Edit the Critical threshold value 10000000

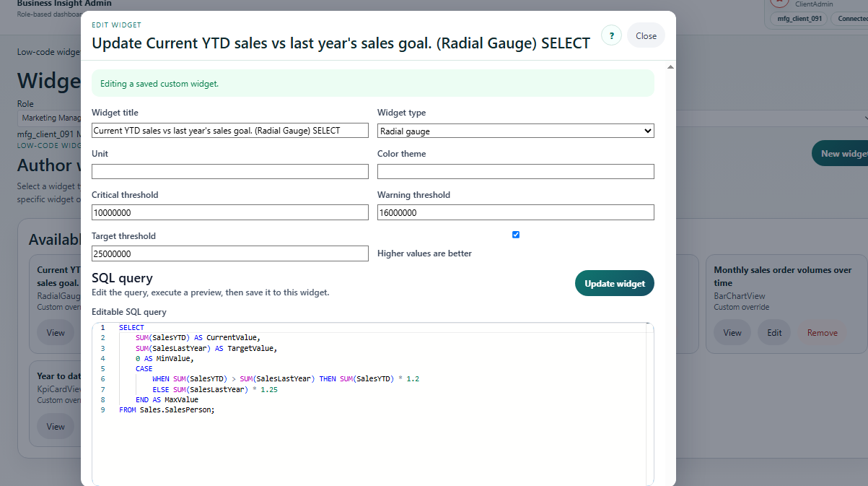click(230, 212)
